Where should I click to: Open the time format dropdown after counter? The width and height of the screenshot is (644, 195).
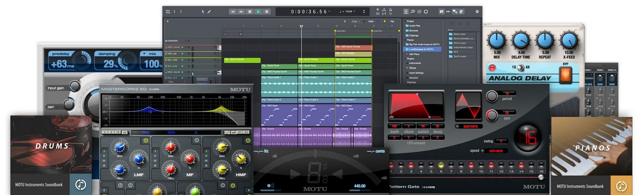pyautogui.click(x=329, y=11)
